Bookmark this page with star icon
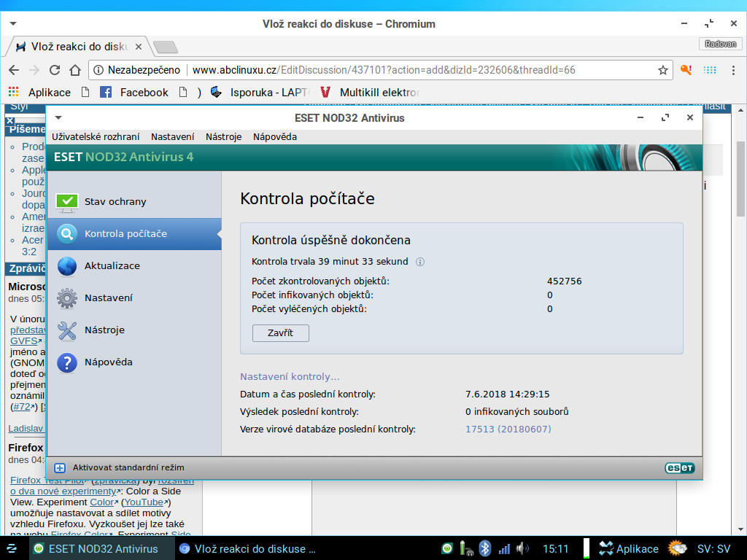Image resolution: width=747 pixels, height=560 pixels. tap(662, 70)
